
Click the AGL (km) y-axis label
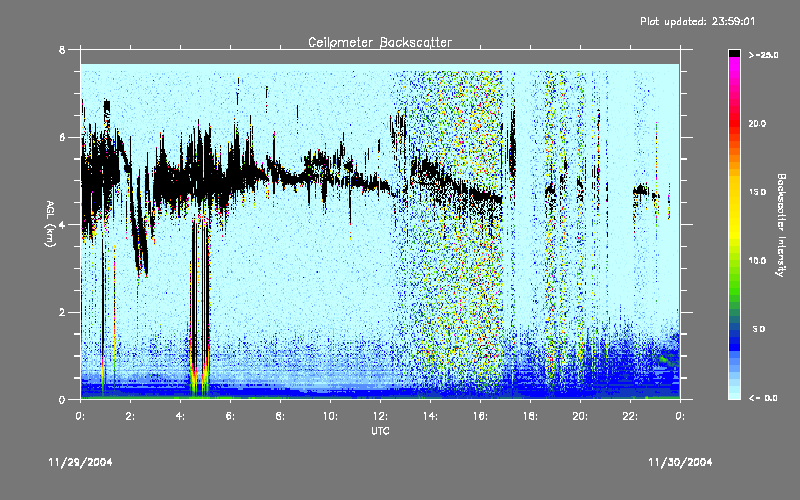pyautogui.click(x=50, y=224)
